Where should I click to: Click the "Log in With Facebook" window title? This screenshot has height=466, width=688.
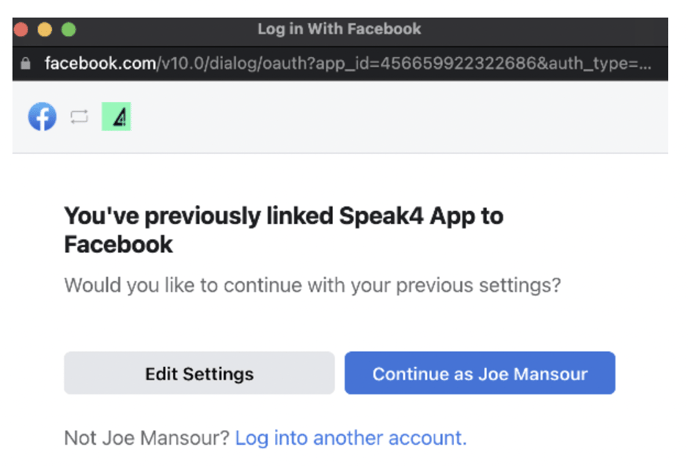pos(339,29)
